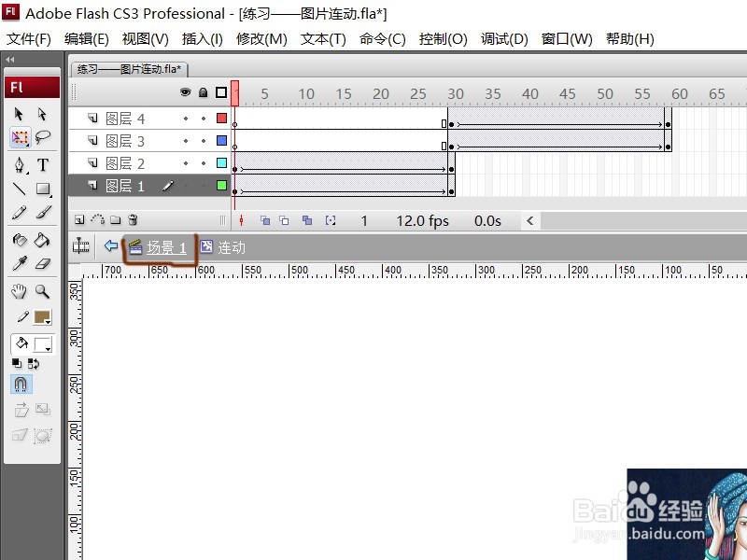This screenshot has width=747, height=560.
Task: Click red outline swatch of 图层 4
Action: (x=221, y=118)
